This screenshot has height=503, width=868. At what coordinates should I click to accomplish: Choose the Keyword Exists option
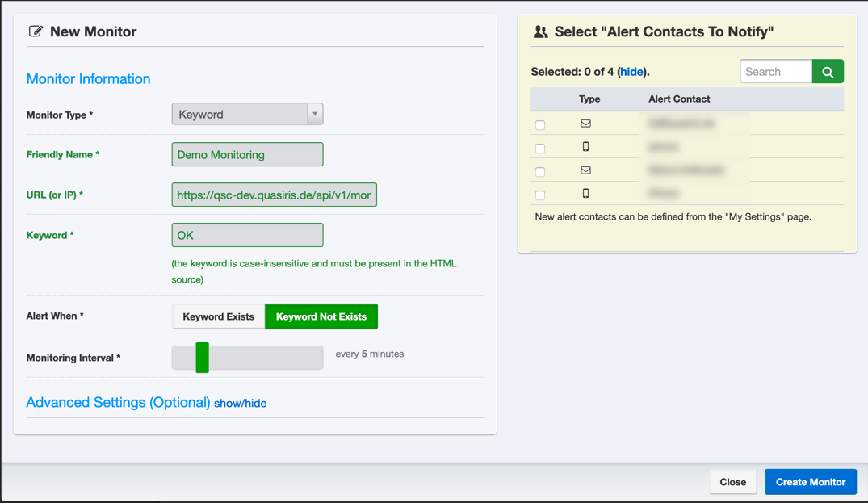click(218, 316)
